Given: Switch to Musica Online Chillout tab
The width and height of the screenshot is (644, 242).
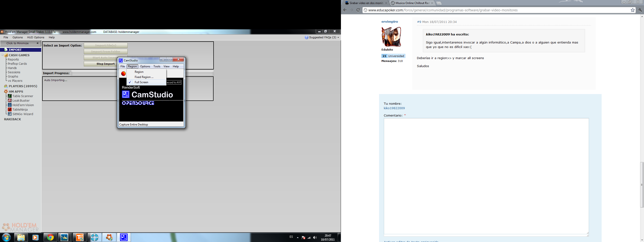Looking at the screenshot, I should pos(412,3).
